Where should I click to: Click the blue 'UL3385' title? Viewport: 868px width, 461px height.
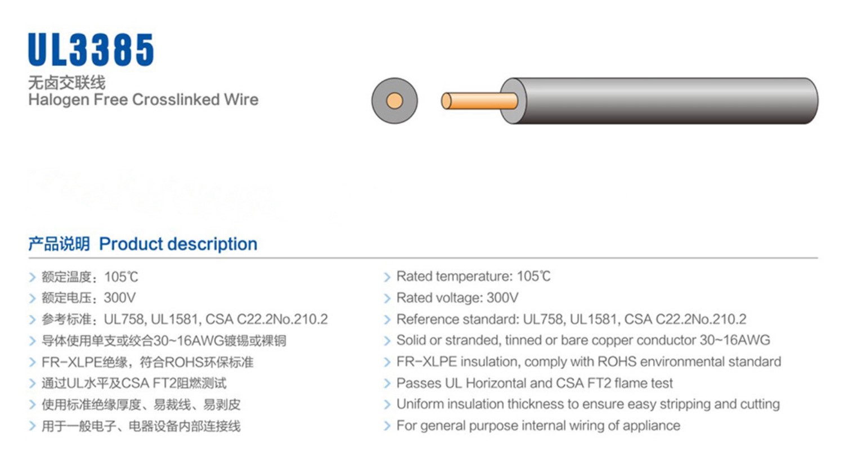(x=91, y=50)
